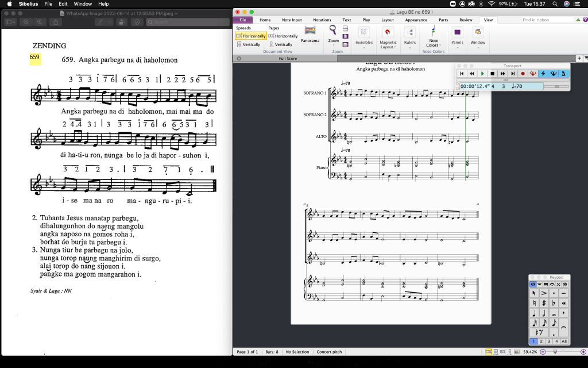Enable voice 2 on the Keypad

pyautogui.click(x=541, y=342)
